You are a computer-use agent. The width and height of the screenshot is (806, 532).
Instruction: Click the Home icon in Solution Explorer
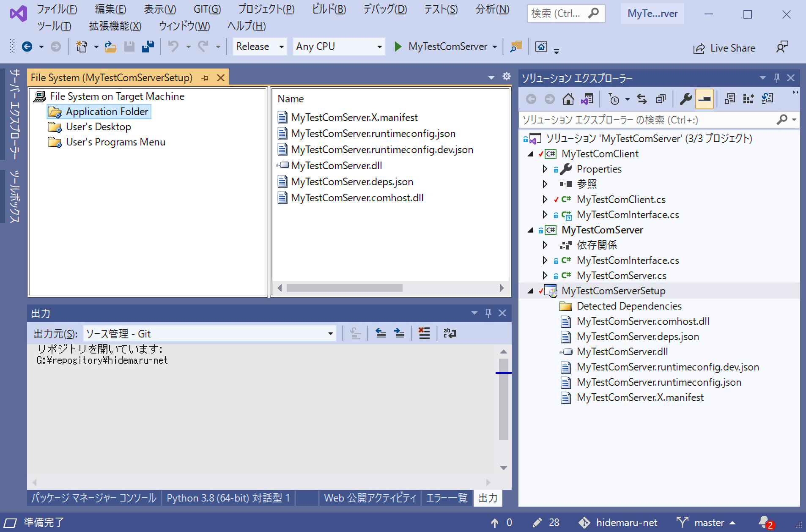pyautogui.click(x=568, y=99)
